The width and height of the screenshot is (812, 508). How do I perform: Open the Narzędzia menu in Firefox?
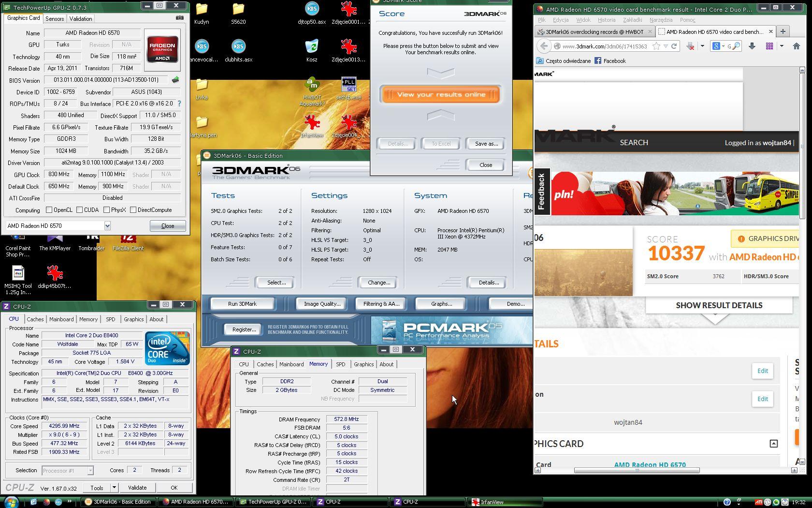pyautogui.click(x=661, y=20)
